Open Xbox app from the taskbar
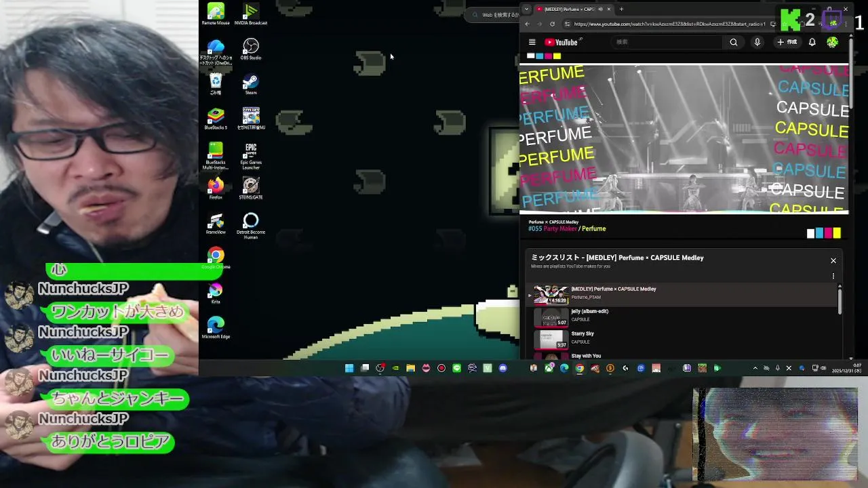This screenshot has height=488, width=868. point(549,368)
